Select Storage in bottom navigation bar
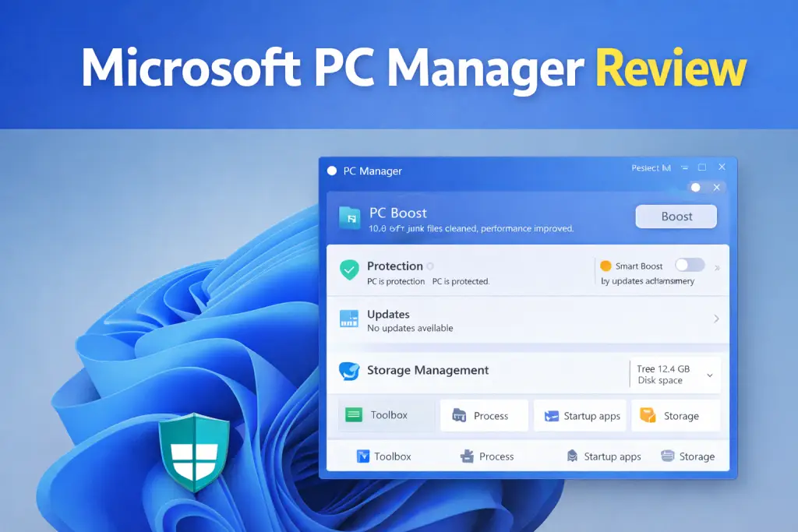 687,456
